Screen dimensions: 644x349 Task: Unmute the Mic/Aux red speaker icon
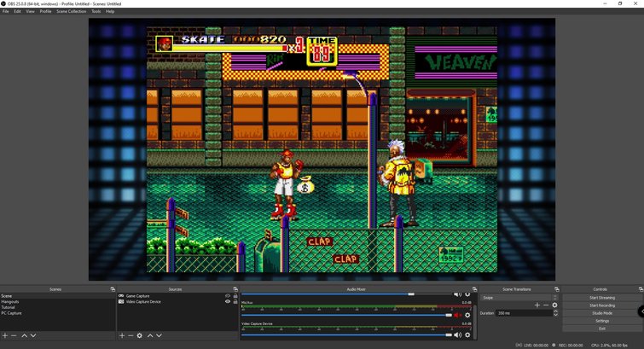point(457,315)
